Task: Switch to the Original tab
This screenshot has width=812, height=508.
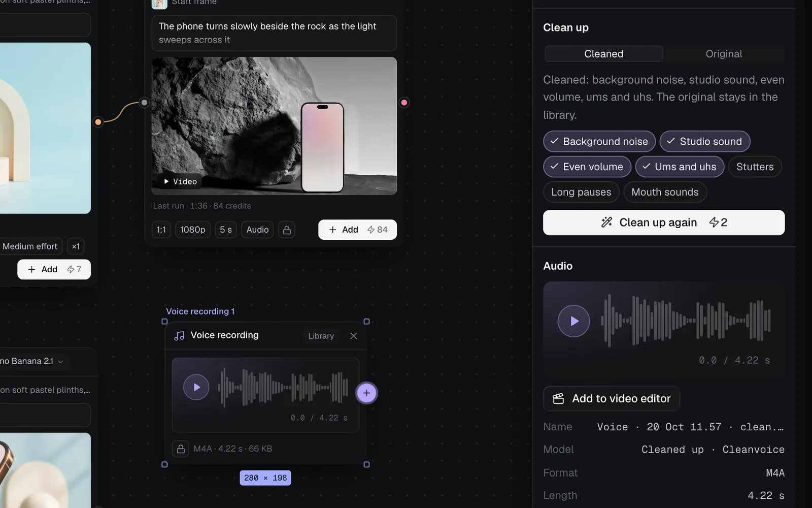Action: [x=724, y=54]
